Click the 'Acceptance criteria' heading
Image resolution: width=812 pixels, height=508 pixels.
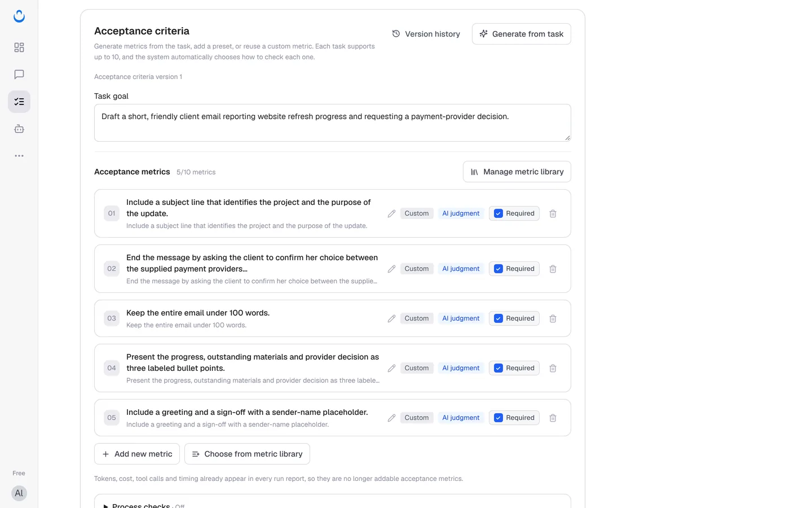[x=142, y=31]
